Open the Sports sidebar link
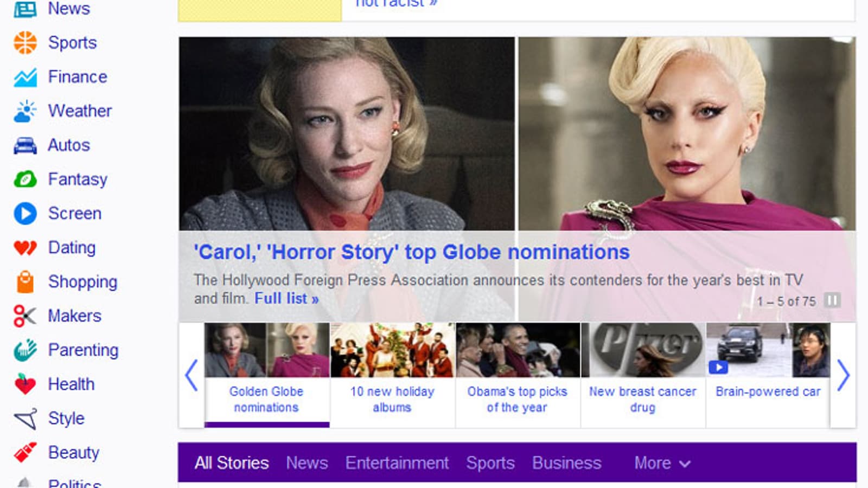 click(72, 43)
